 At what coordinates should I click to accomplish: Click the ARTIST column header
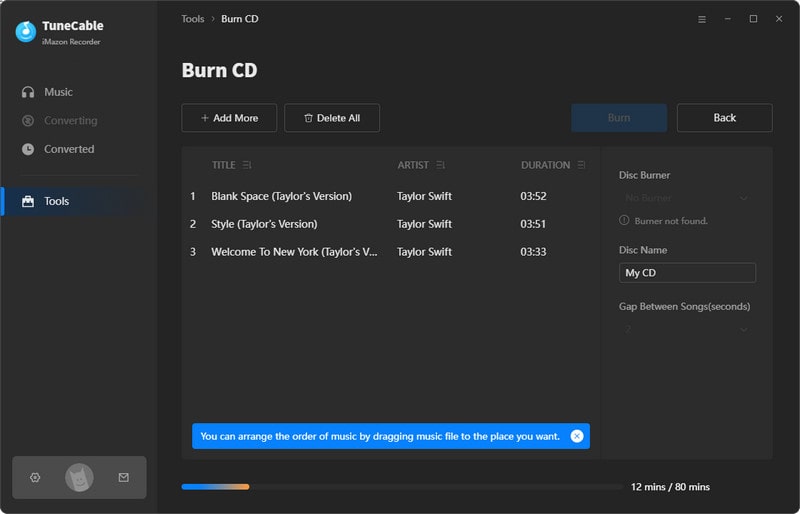(413, 165)
